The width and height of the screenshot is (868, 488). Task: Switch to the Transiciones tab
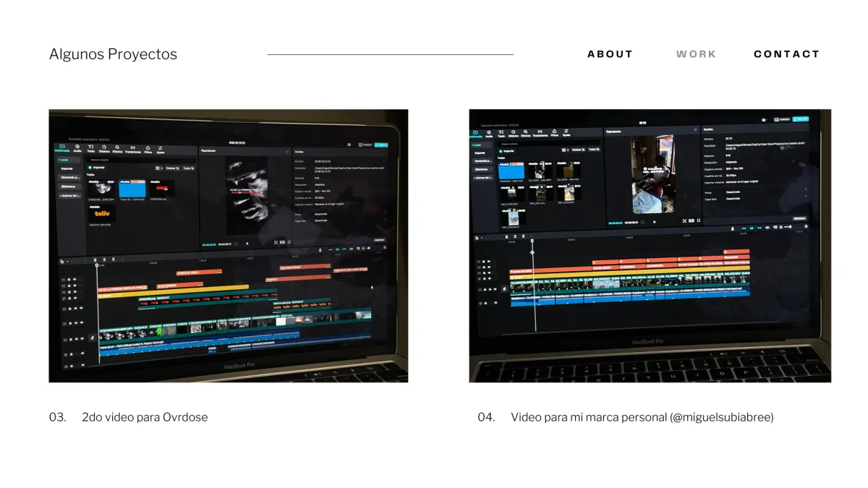[x=132, y=149]
